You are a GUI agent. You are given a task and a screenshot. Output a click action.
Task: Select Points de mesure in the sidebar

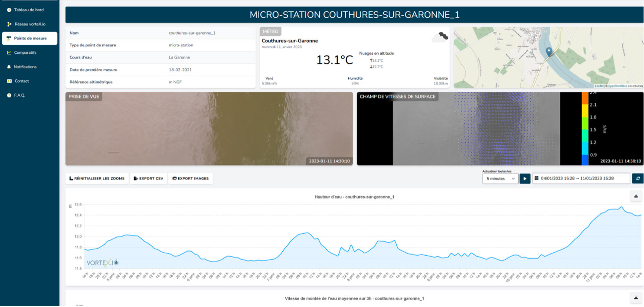pyautogui.click(x=29, y=38)
